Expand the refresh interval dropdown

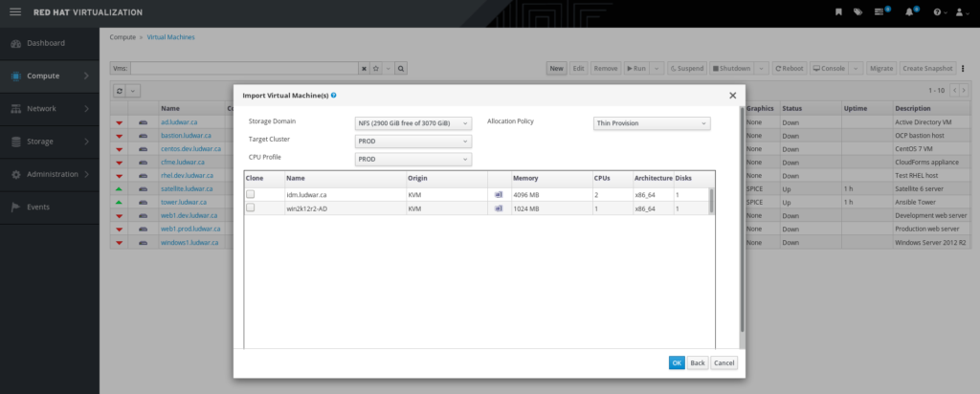click(132, 91)
